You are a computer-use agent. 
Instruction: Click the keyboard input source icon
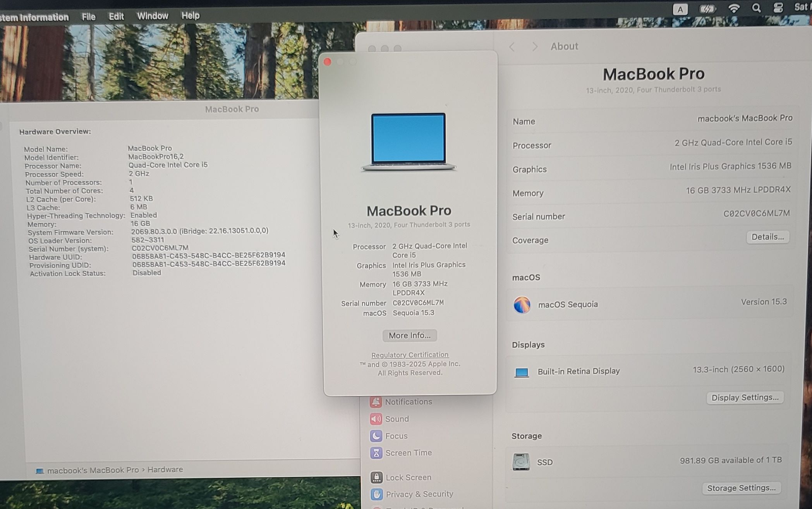click(680, 9)
